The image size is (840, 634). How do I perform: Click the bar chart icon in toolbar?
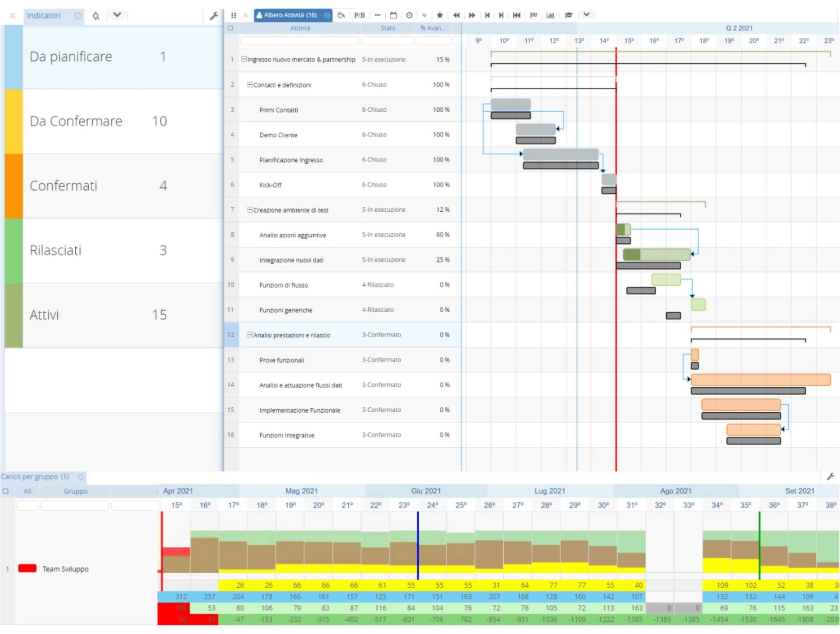click(x=550, y=15)
